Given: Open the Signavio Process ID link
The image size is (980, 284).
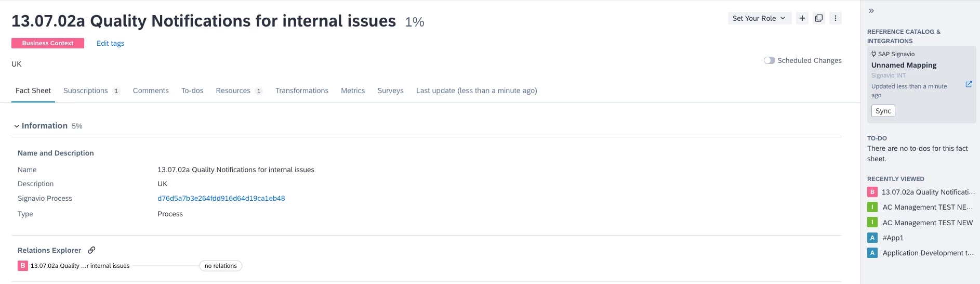Looking at the screenshot, I should (221, 198).
